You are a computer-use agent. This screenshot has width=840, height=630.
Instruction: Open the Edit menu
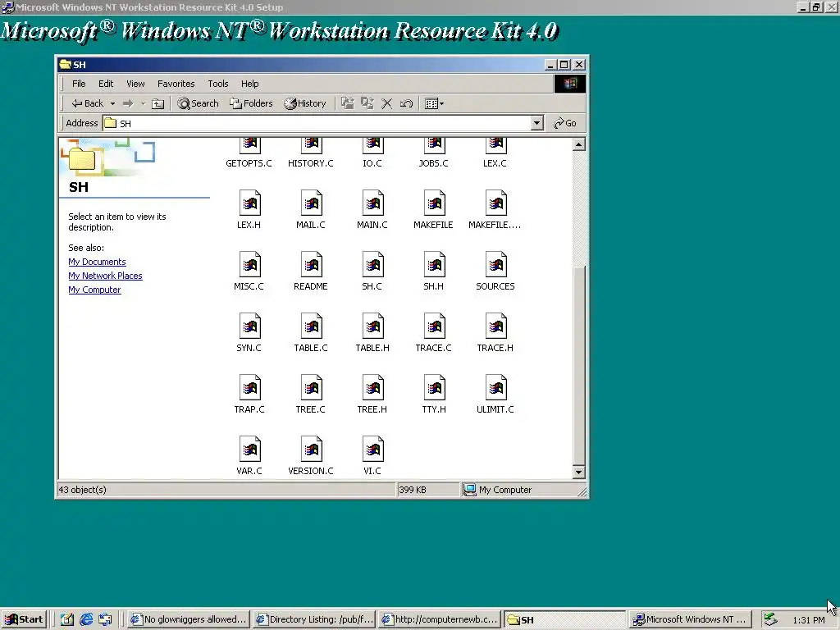pos(106,84)
